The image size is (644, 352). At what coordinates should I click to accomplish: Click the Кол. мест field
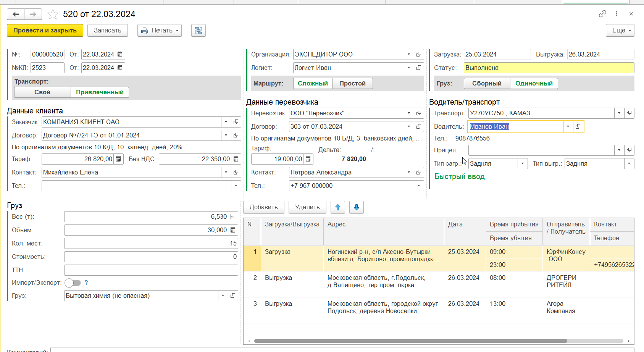point(151,243)
